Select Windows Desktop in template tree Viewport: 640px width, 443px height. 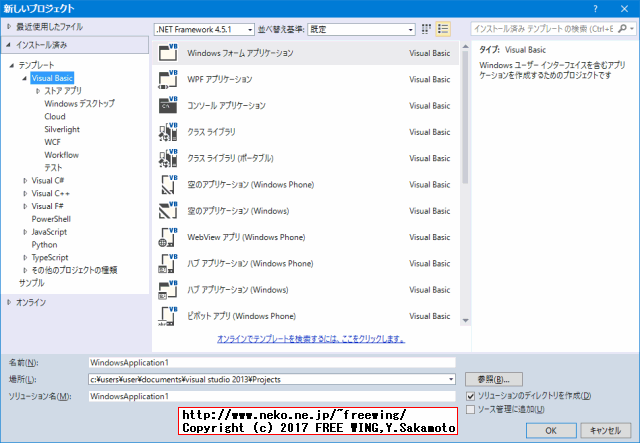pyautogui.click(x=80, y=103)
